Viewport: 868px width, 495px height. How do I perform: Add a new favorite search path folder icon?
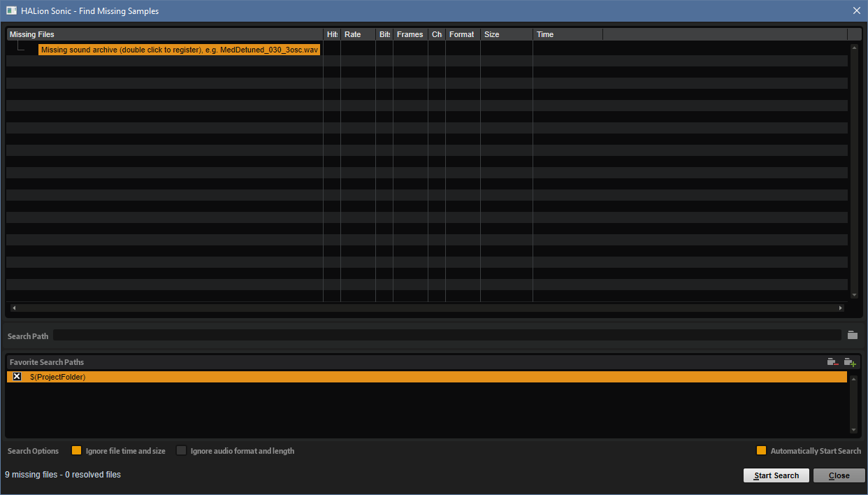(x=850, y=362)
